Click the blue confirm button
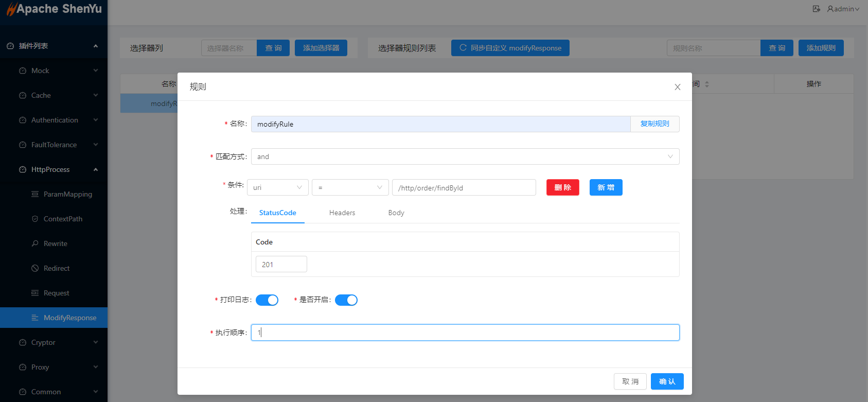 point(667,381)
